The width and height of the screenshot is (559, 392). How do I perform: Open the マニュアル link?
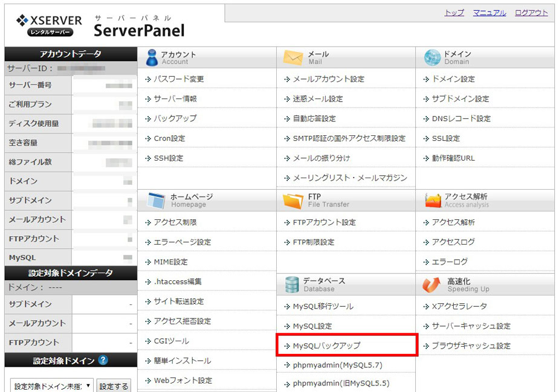pos(490,13)
